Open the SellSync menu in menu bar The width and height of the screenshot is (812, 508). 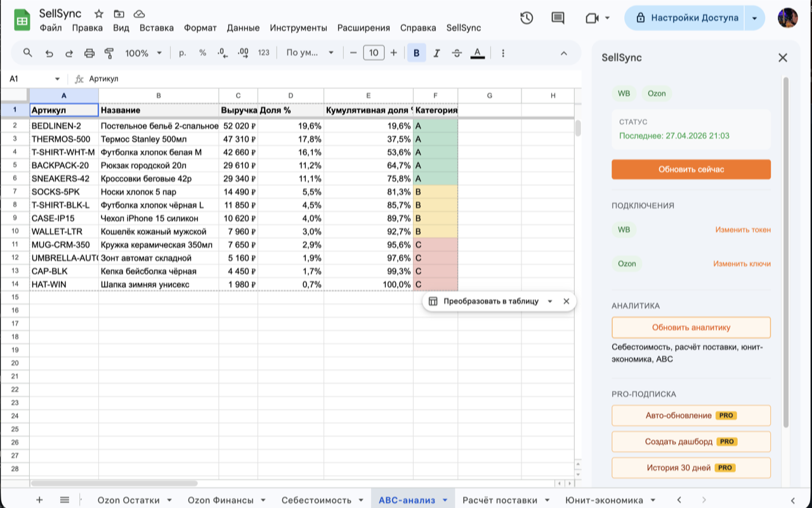(x=464, y=28)
